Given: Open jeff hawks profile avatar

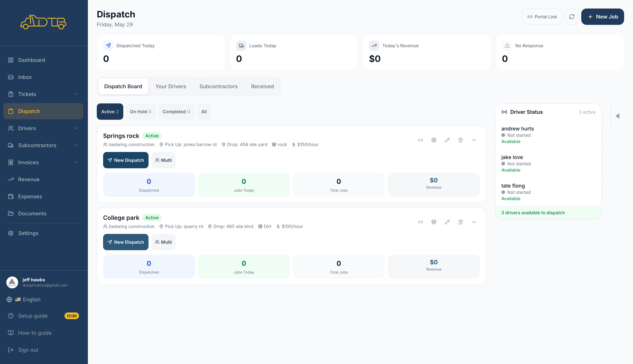Looking at the screenshot, I should pyautogui.click(x=12, y=282).
